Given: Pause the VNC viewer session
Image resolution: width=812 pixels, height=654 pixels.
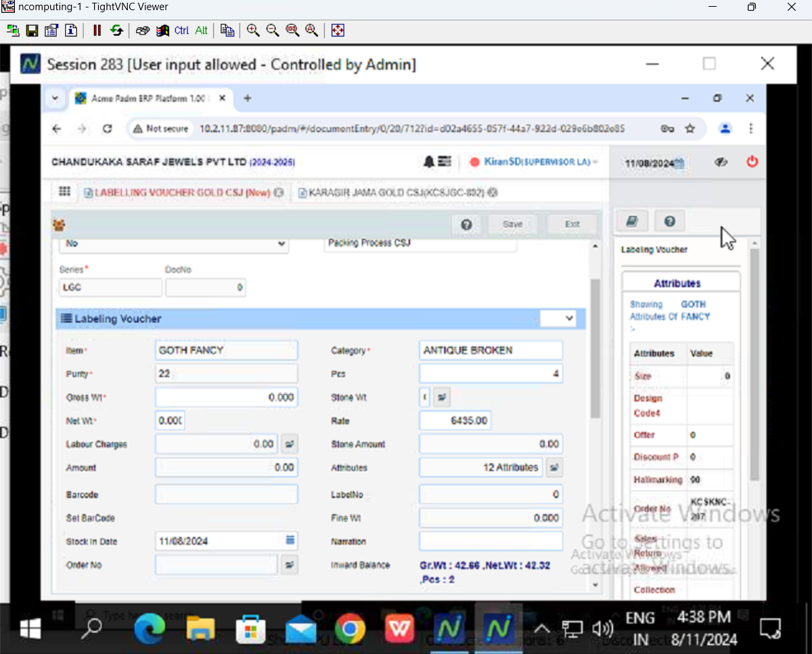Looking at the screenshot, I should tap(97, 30).
